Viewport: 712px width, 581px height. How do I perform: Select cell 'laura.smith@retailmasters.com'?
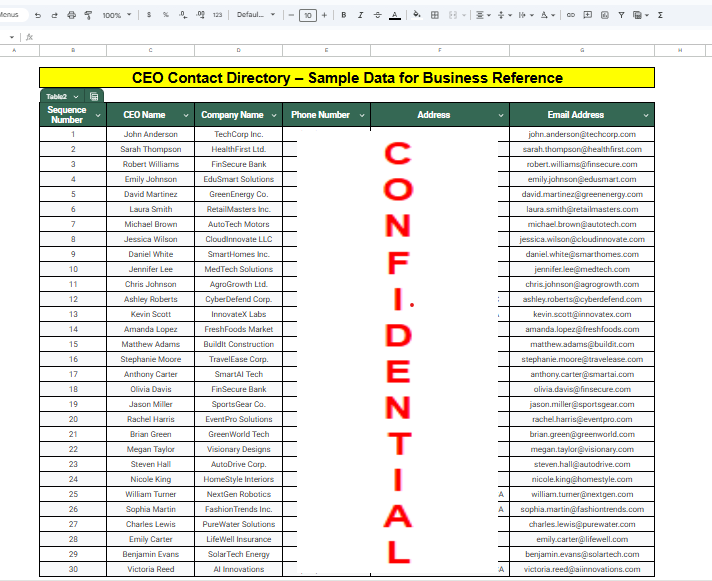pos(582,209)
